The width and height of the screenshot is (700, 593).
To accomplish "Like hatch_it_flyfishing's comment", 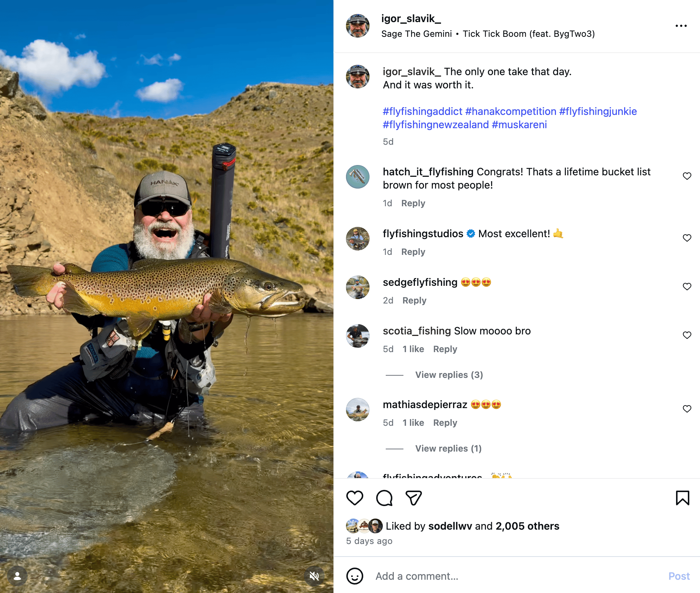I will [x=687, y=176].
